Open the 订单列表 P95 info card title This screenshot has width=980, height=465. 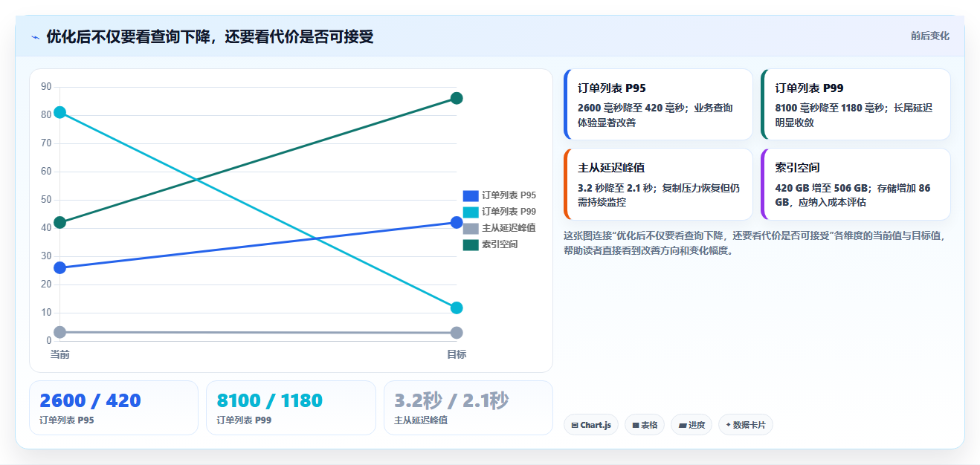pyautogui.click(x=612, y=88)
